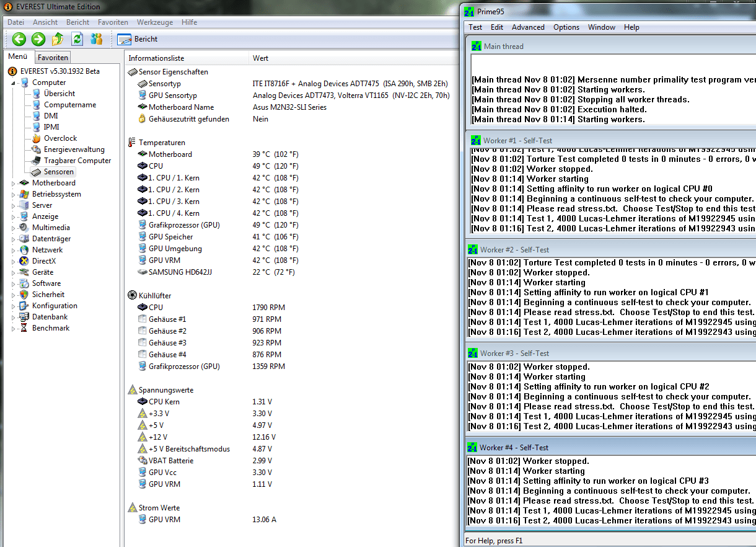The height and width of the screenshot is (547, 756).
Task: Open the Ansicht menu in EVEREST
Action: (x=45, y=22)
